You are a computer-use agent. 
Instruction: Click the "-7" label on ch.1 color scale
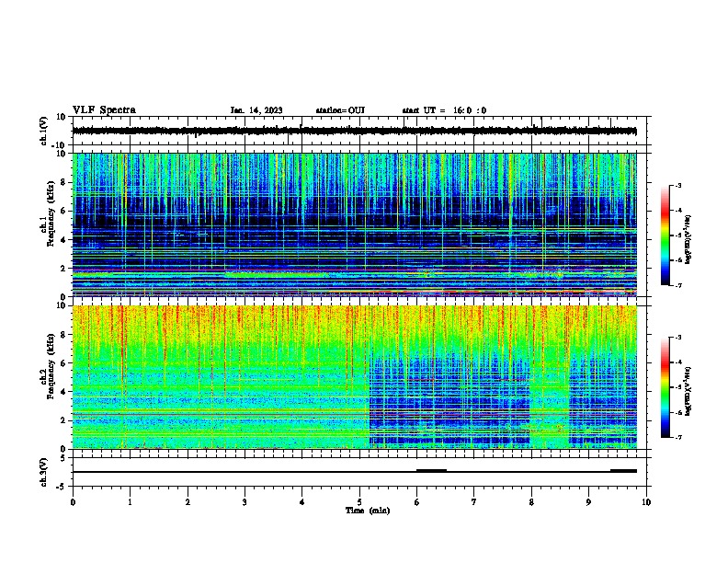677,285
